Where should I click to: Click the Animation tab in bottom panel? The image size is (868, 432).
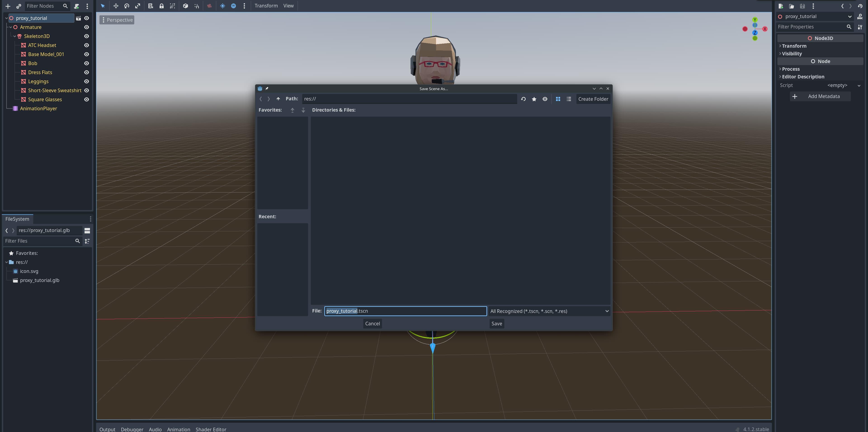click(x=178, y=429)
